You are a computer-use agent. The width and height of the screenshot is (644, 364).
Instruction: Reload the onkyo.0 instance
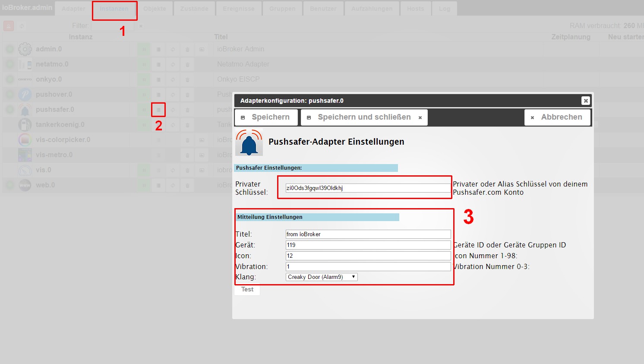173,79
